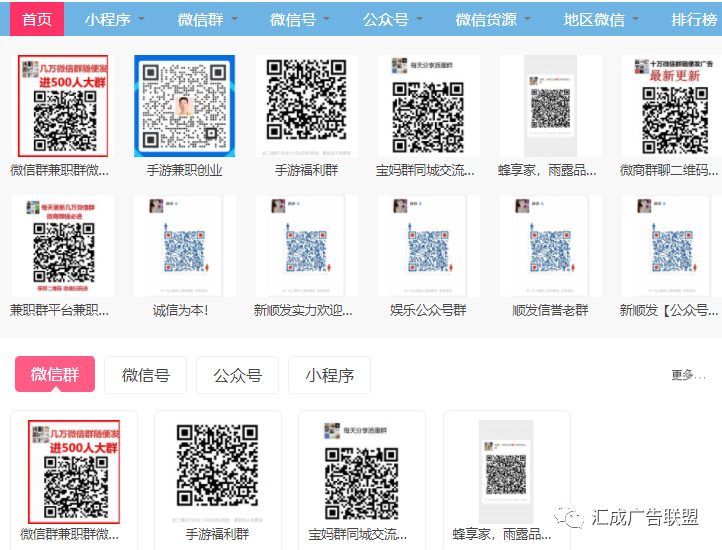Screen dimensions: 722x550
Task: Open the 微信群 navigation menu item
Action: coord(201,19)
